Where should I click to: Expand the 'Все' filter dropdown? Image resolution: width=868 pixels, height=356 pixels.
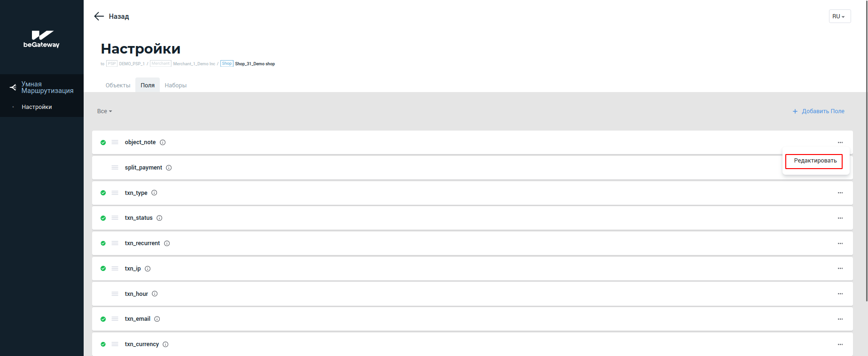click(x=104, y=111)
